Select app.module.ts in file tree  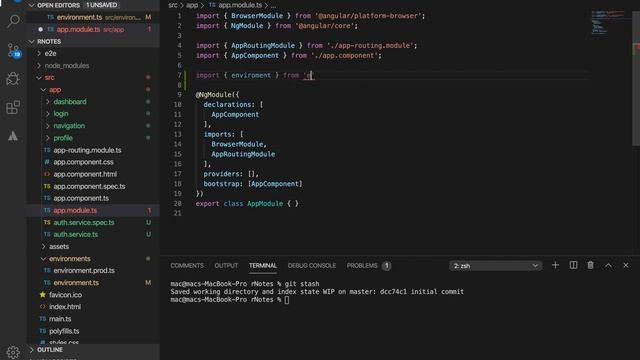click(93, 211)
